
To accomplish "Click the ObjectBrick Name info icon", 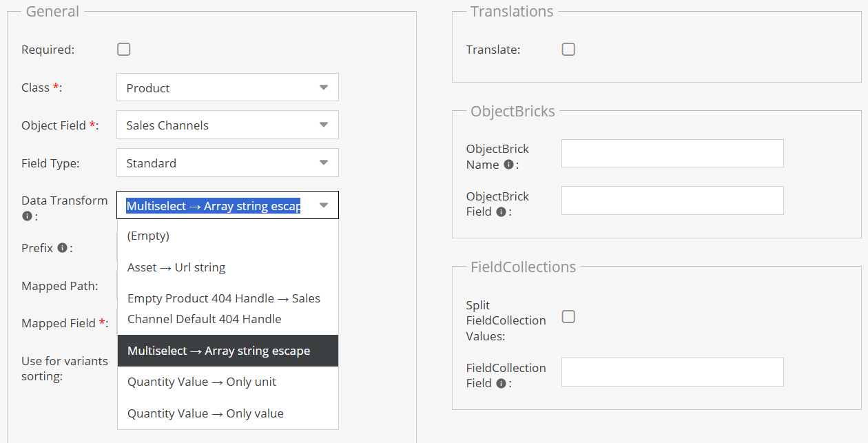I will pyautogui.click(x=508, y=165).
